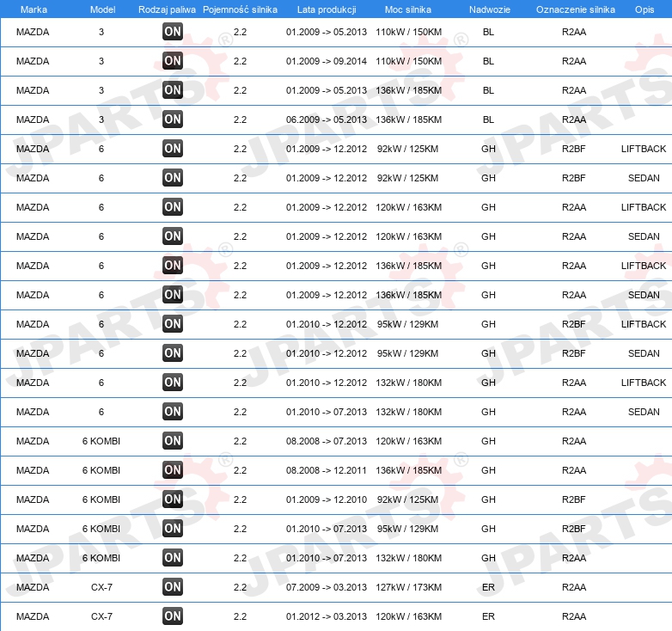This screenshot has width=672, height=631.
Task: Click the Model column header
Action: [x=102, y=9]
